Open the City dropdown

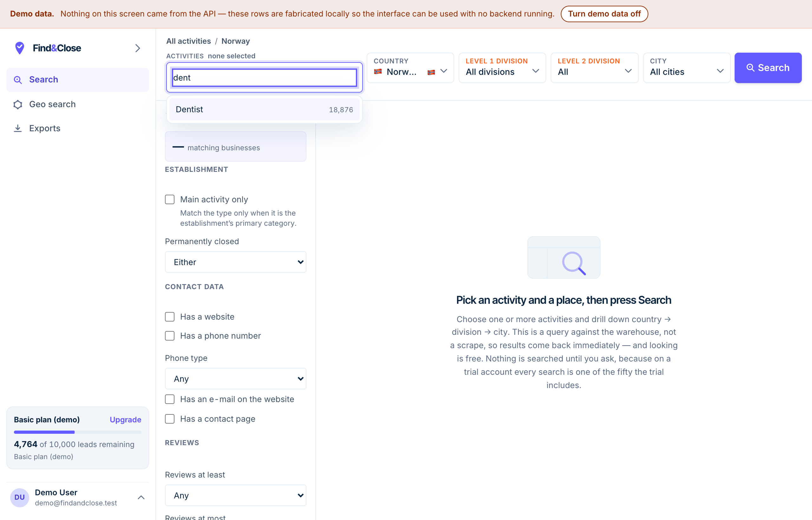tap(686, 68)
